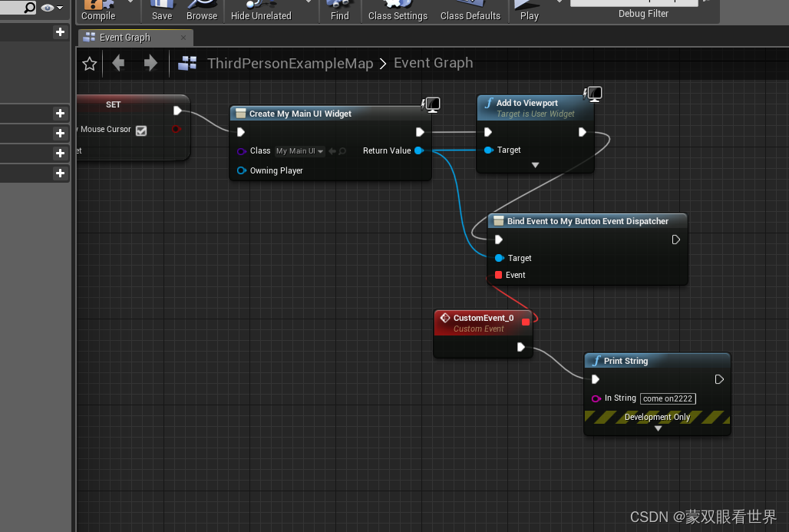Click the Return Value output pin
This screenshot has width=789, height=532.
click(418, 150)
